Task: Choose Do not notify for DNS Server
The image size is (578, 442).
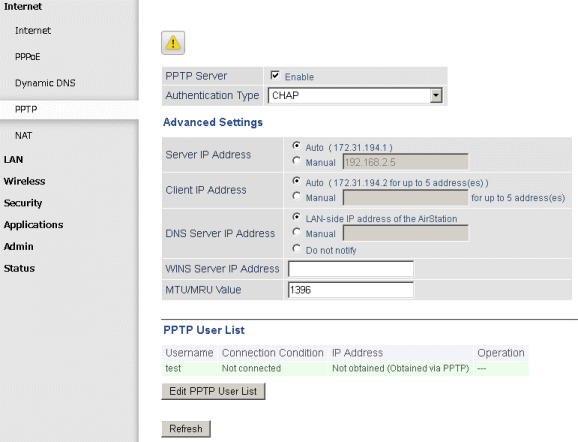Action: (296, 248)
